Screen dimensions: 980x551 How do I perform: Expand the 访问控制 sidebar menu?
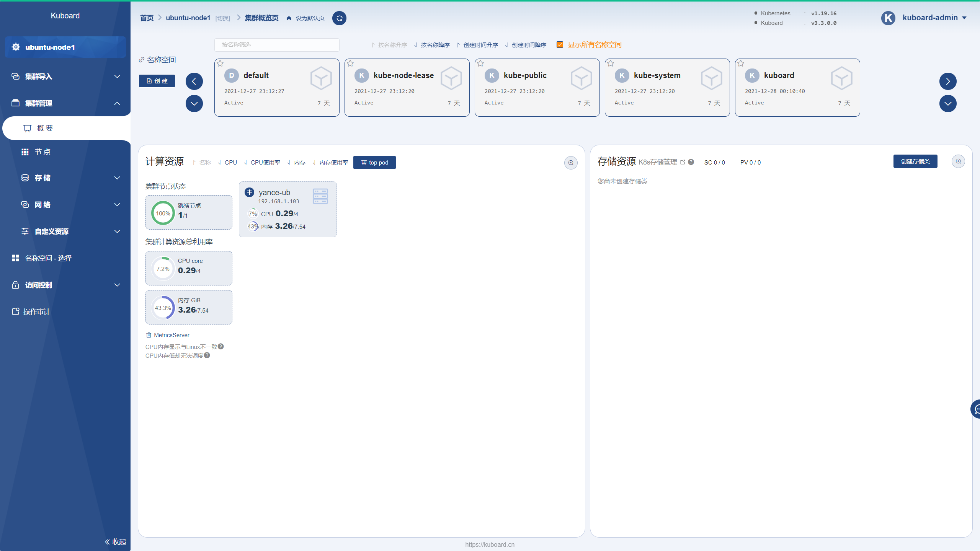(66, 285)
